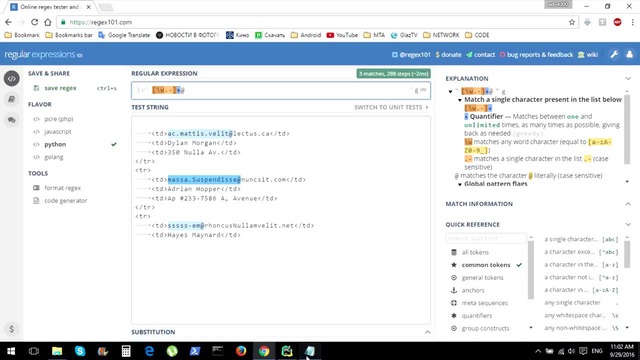This screenshot has width=640, height=360.
Task: Bookmark this page with the star icon
Action: 572,22
